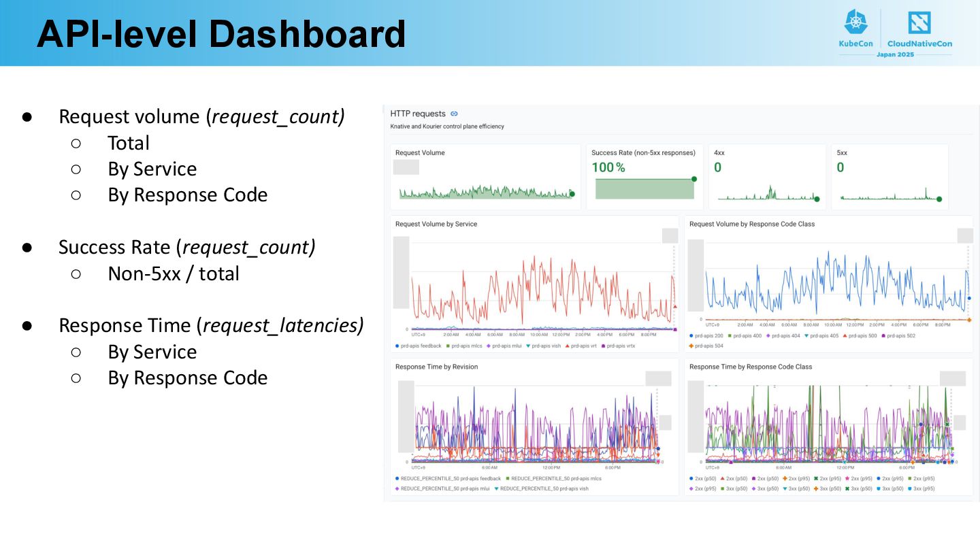Image resolution: width=980 pixels, height=551 pixels.
Task: Click Response Time by Response Code Class title
Action: point(751,367)
